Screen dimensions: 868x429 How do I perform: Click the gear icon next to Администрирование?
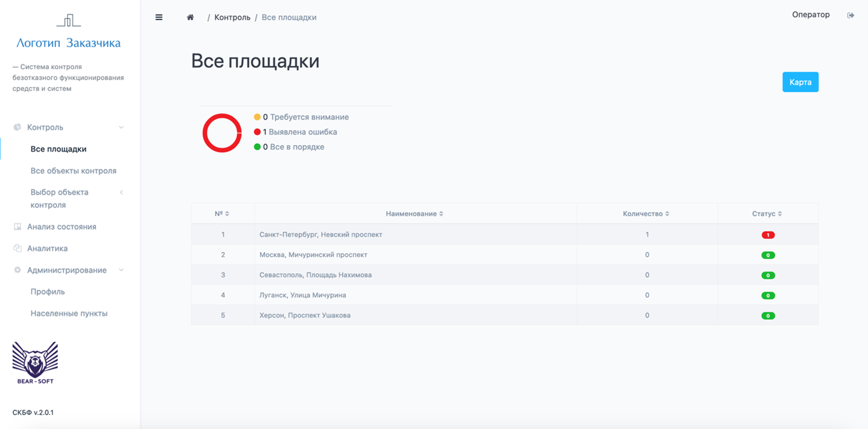tap(18, 269)
